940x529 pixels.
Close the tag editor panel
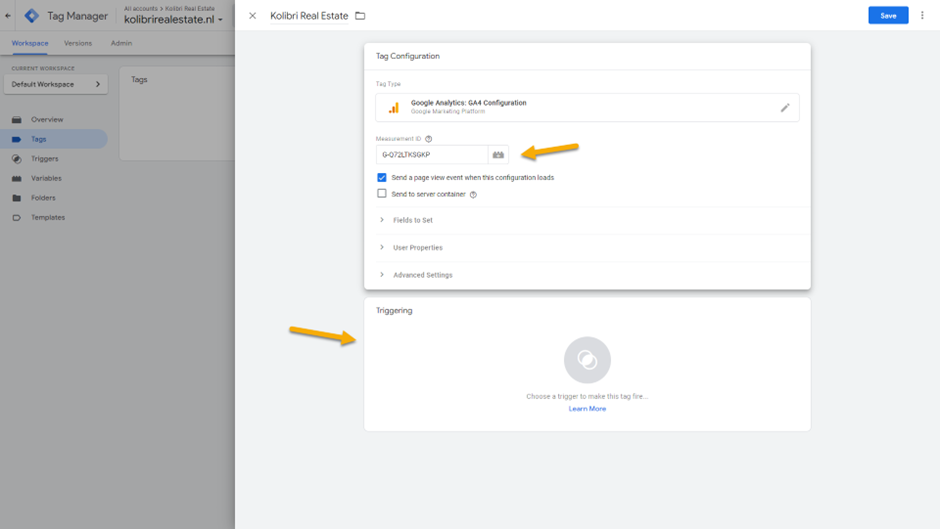[x=252, y=16]
